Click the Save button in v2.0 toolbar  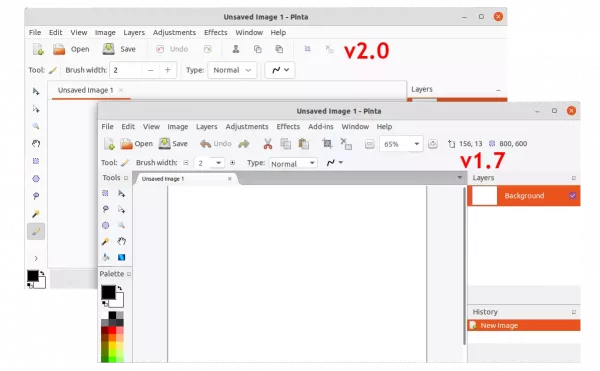[x=119, y=49]
